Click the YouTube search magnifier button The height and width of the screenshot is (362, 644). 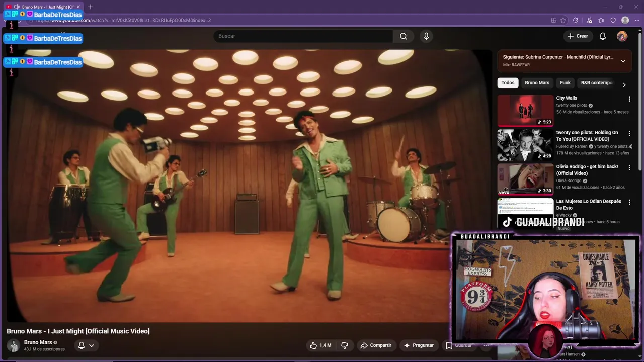404,36
